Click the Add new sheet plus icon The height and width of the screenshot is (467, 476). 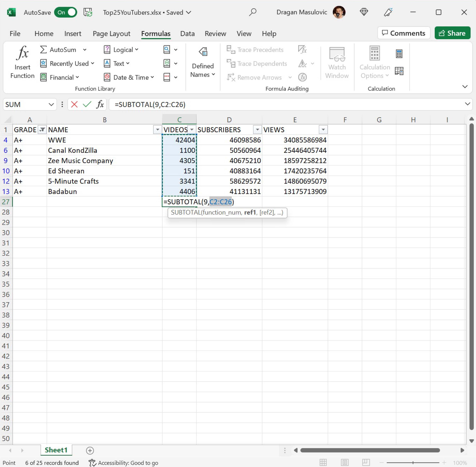coord(90,450)
